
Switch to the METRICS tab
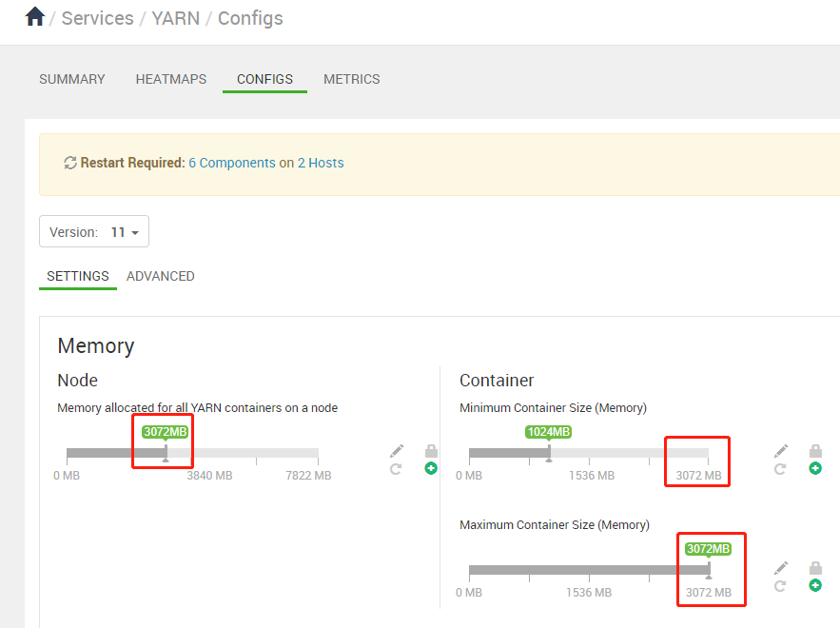coord(351,79)
